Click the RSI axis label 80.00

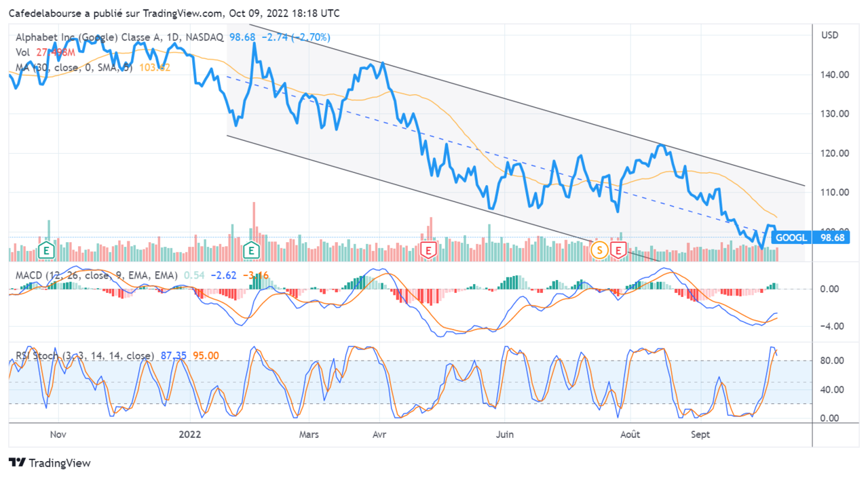click(x=833, y=361)
